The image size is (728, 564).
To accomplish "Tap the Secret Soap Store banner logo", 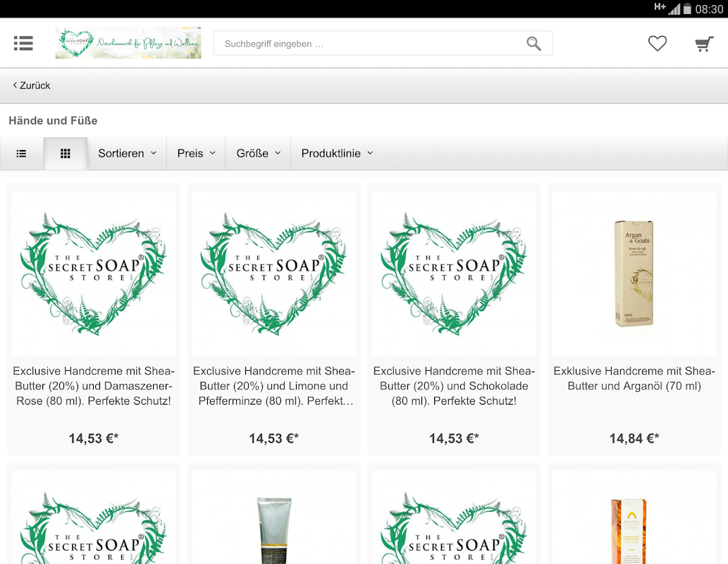I will (x=128, y=43).
